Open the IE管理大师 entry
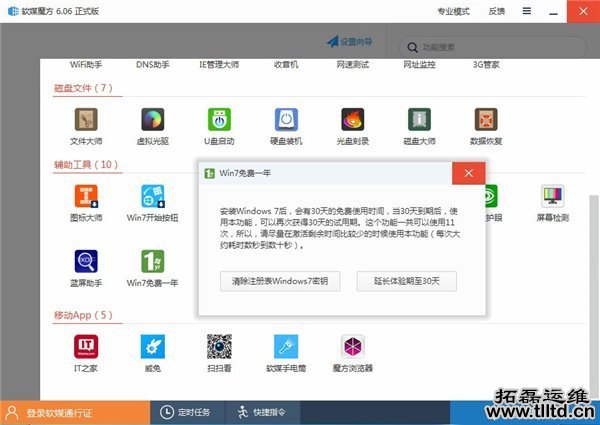The width and height of the screenshot is (600, 425). [x=219, y=65]
